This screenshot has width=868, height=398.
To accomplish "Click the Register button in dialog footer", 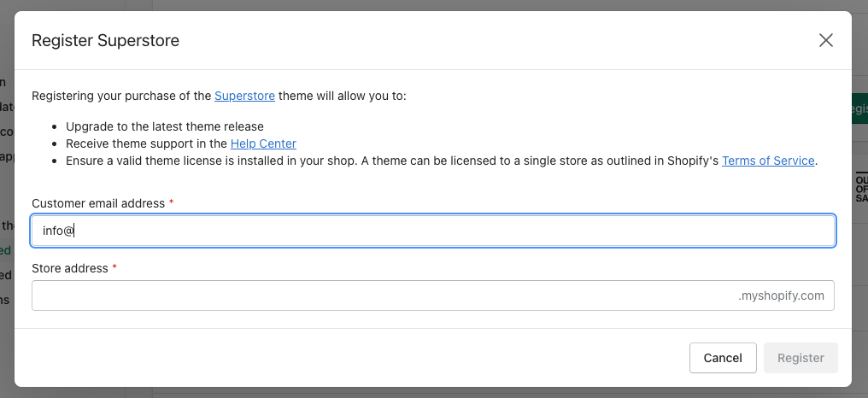I will (x=801, y=358).
